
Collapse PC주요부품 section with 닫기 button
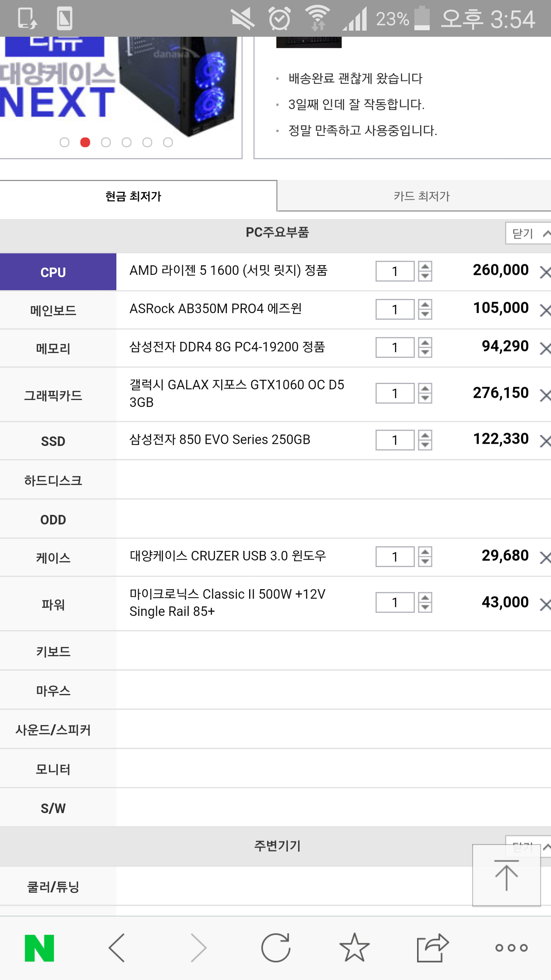click(528, 233)
